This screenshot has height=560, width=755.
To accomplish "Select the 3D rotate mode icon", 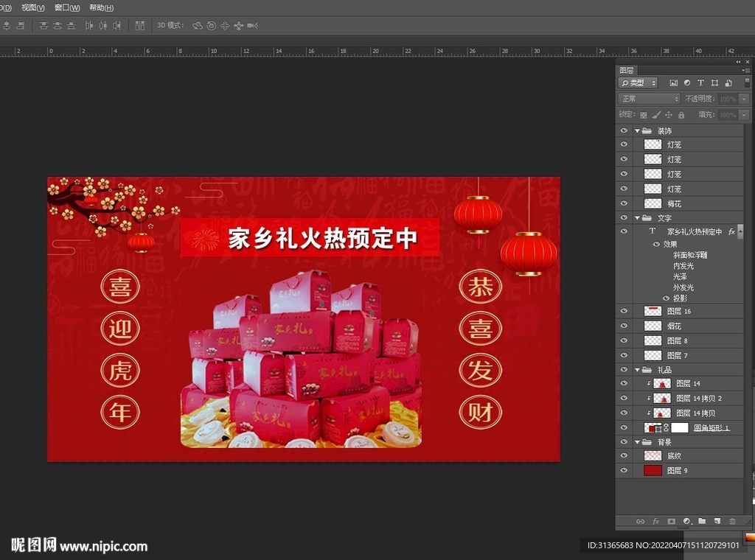I will click(x=198, y=26).
